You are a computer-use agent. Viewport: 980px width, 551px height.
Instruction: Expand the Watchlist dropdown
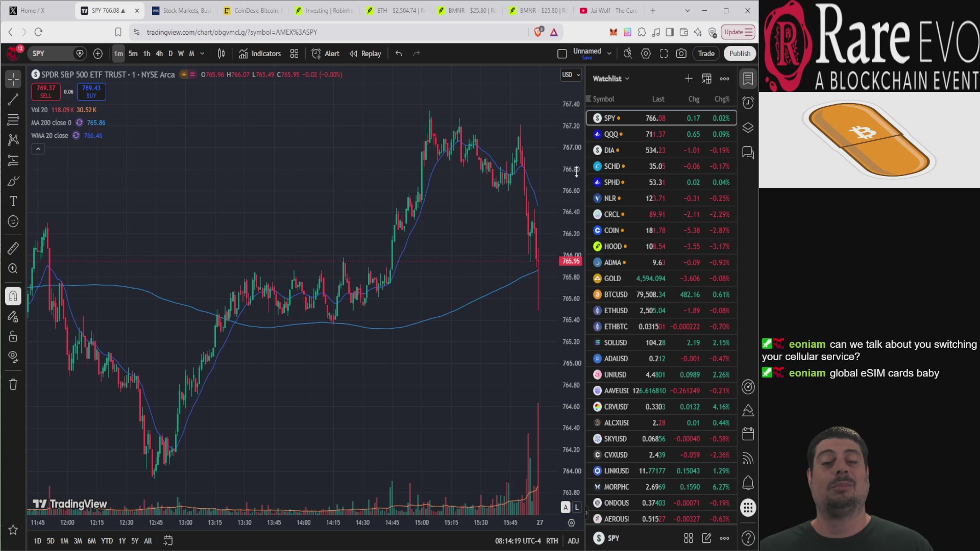(611, 79)
